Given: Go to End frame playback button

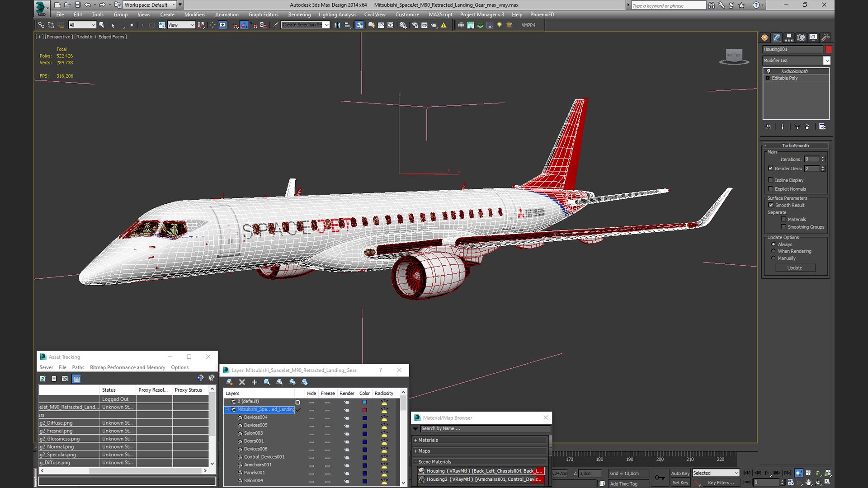Looking at the screenshot, I should click(x=788, y=473).
